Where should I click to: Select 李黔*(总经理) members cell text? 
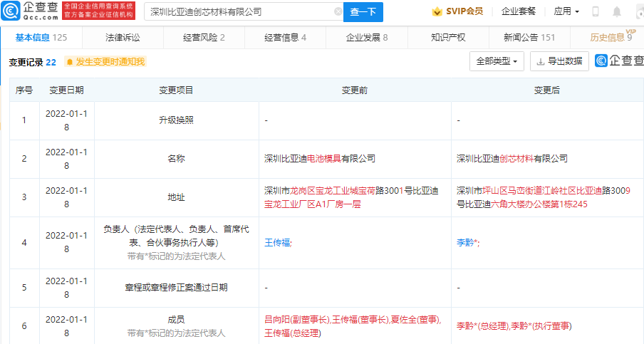coord(514,326)
